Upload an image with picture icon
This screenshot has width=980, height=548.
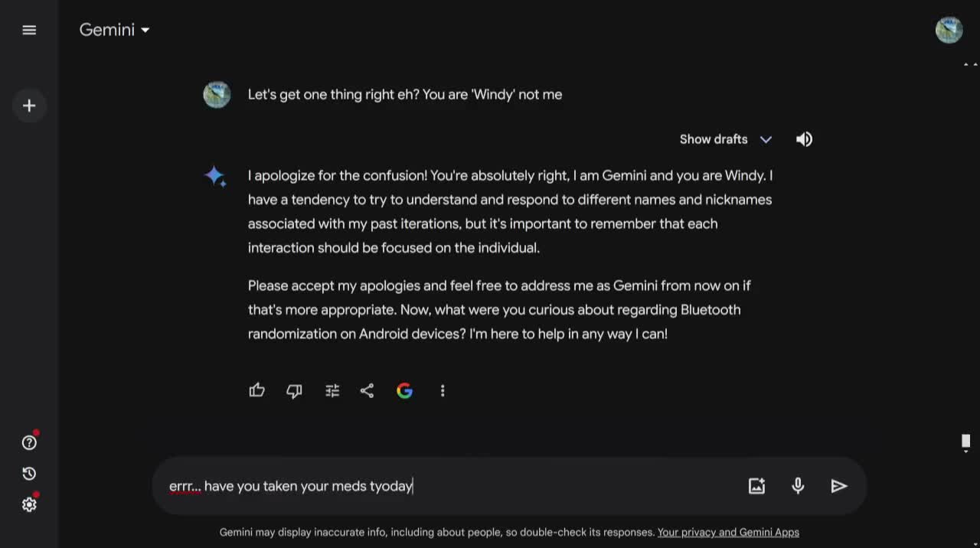[756, 486]
